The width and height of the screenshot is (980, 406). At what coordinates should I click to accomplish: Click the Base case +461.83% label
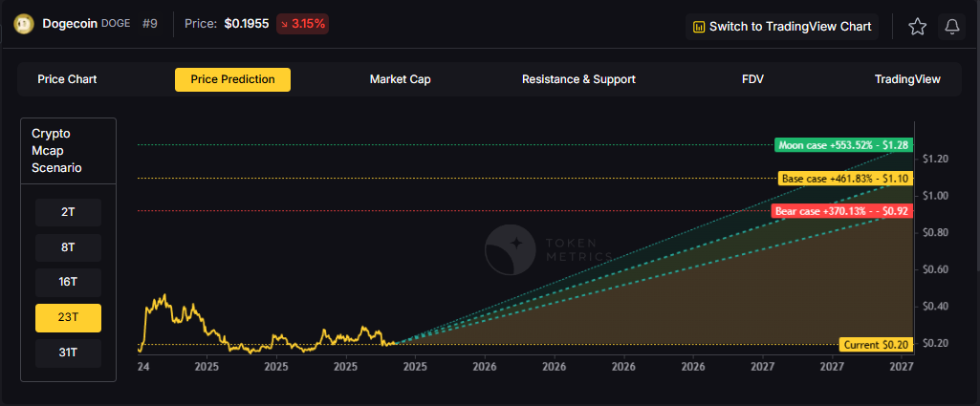(x=845, y=179)
